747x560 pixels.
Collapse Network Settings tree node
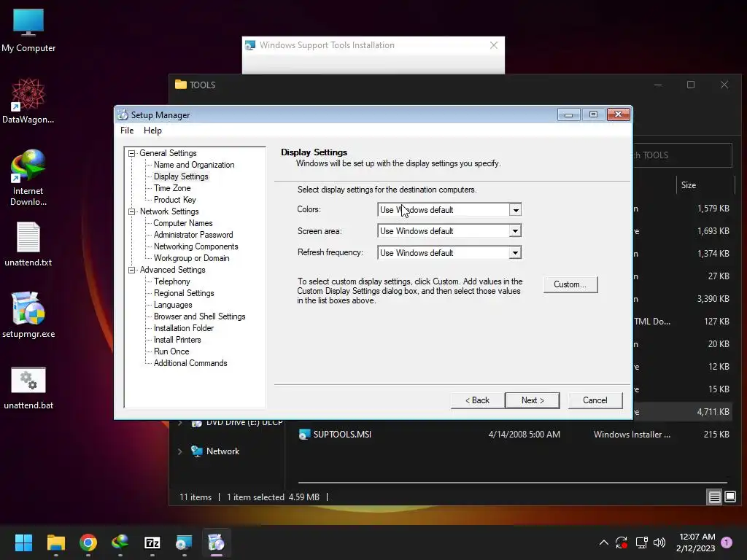pos(131,211)
